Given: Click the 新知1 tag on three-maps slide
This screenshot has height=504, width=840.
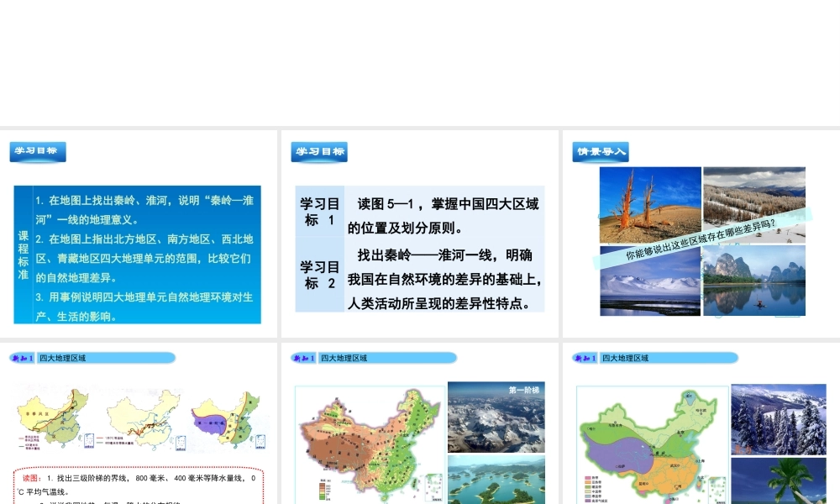Looking at the screenshot, I should (x=23, y=358).
